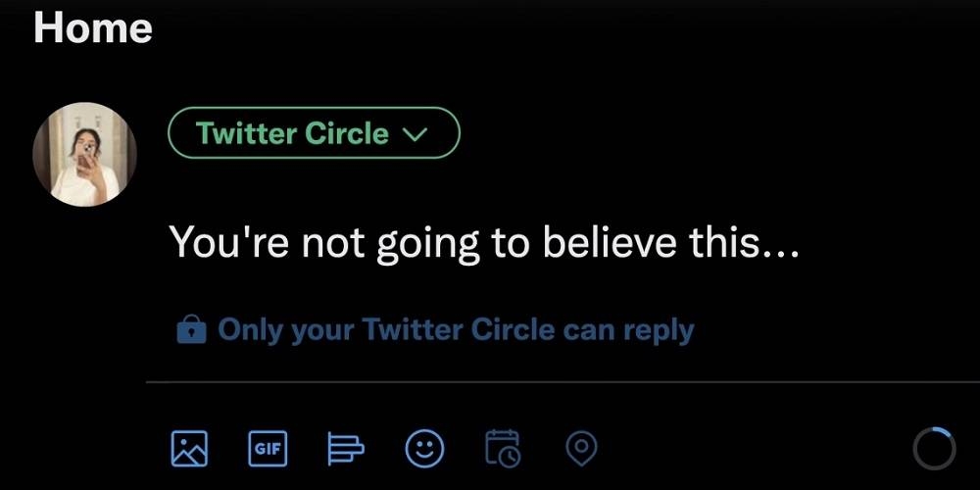Viewport: 980px width, 490px height.
Task: Tag a location with the pin icon
Action: [x=581, y=449]
